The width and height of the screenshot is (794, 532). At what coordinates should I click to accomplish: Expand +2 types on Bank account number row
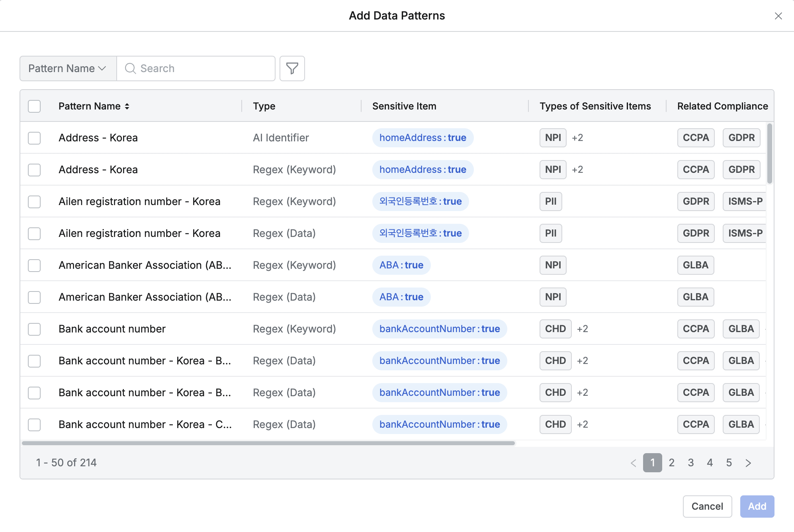tap(582, 329)
